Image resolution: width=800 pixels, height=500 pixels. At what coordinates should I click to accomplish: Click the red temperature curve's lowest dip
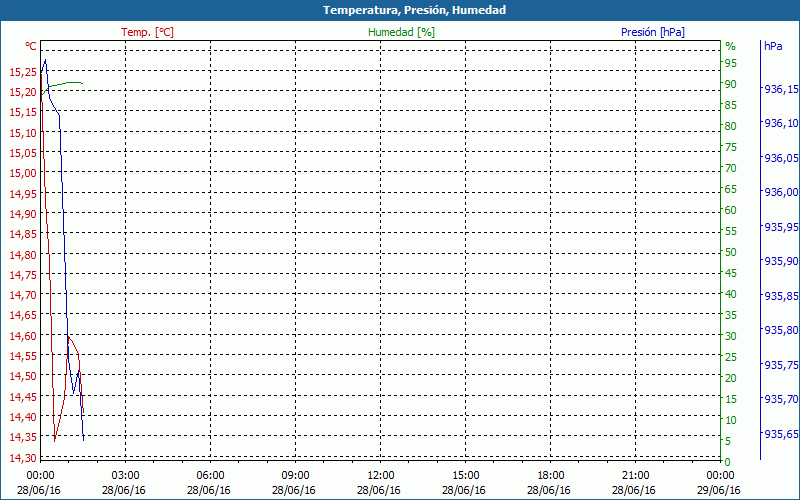pos(55,441)
